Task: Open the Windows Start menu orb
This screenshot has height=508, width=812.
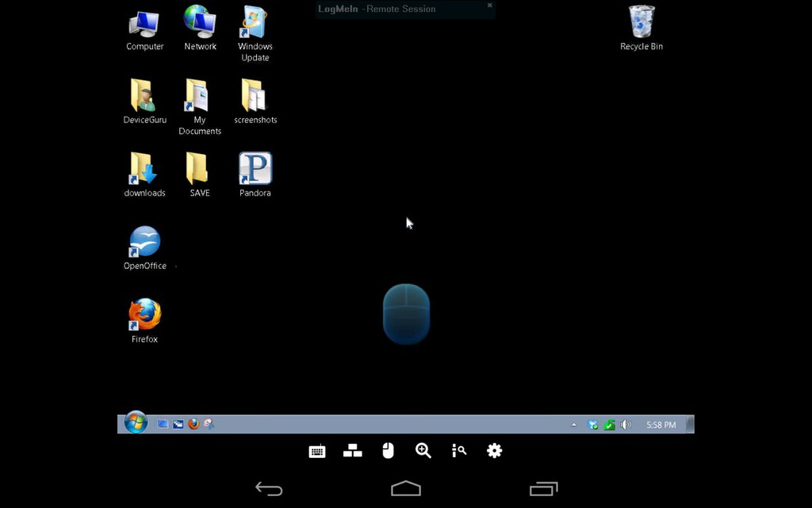Action: pos(136,422)
